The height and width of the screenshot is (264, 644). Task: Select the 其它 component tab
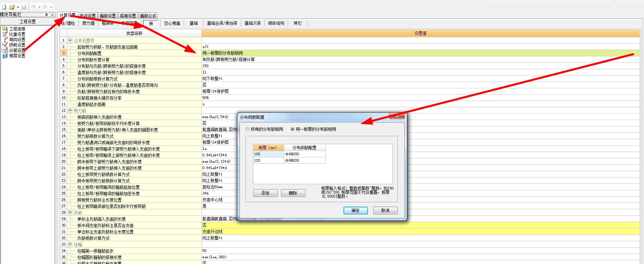pos(297,23)
